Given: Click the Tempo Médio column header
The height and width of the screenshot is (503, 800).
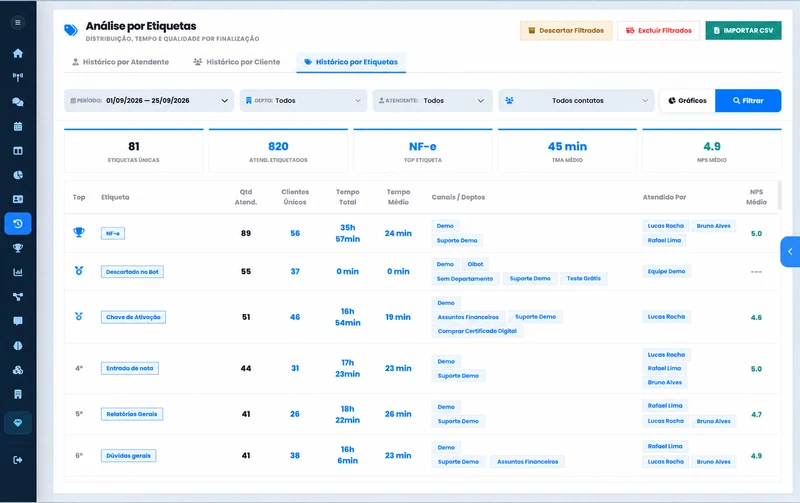Looking at the screenshot, I should [x=398, y=197].
